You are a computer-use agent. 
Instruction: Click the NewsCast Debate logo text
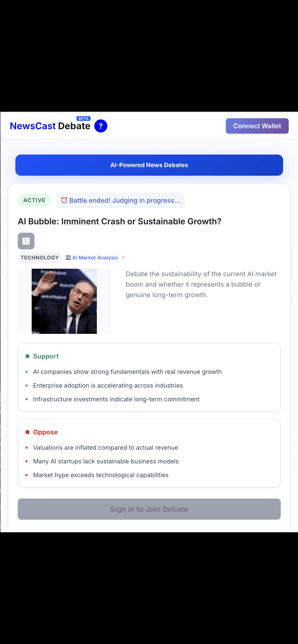(x=50, y=126)
